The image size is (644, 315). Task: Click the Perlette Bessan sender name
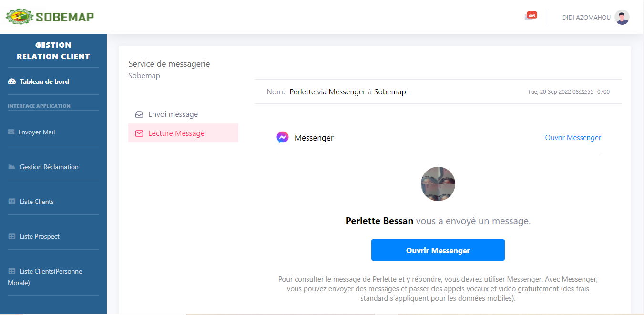tap(379, 221)
